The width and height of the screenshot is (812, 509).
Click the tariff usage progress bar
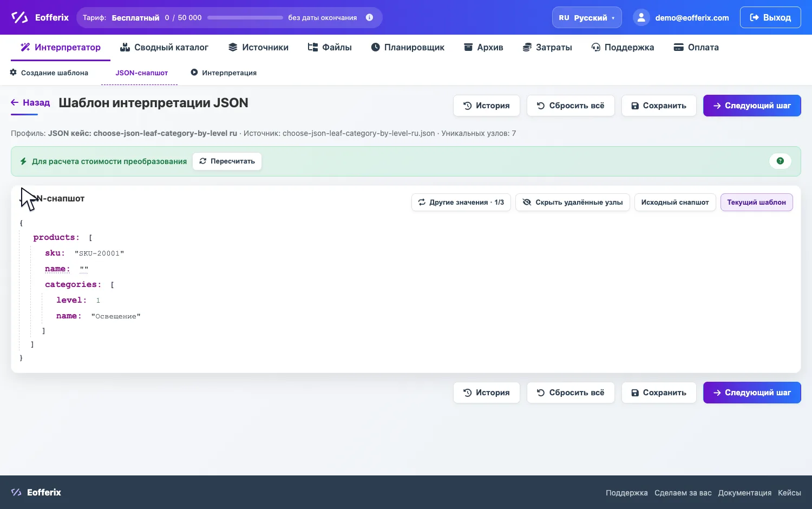pyautogui.click(x=245, y=17)
